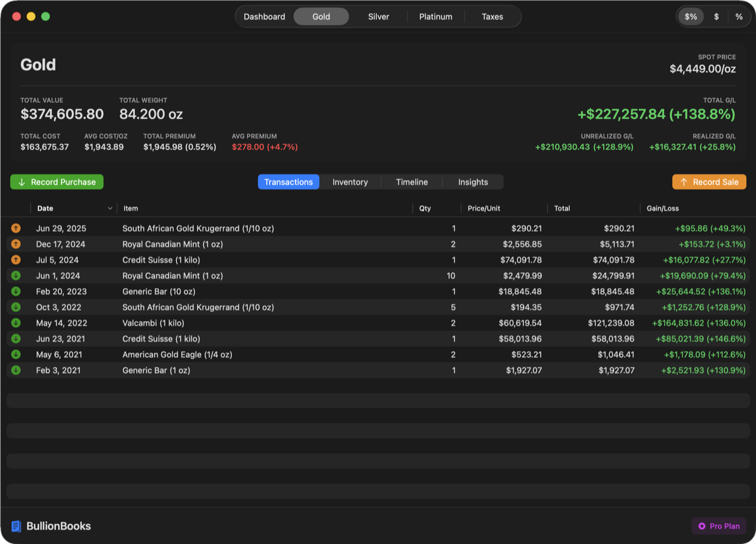756x544 pixels.
Task: Select the Valcambi (1 kilo) item
Action: (x=153, y=323)
